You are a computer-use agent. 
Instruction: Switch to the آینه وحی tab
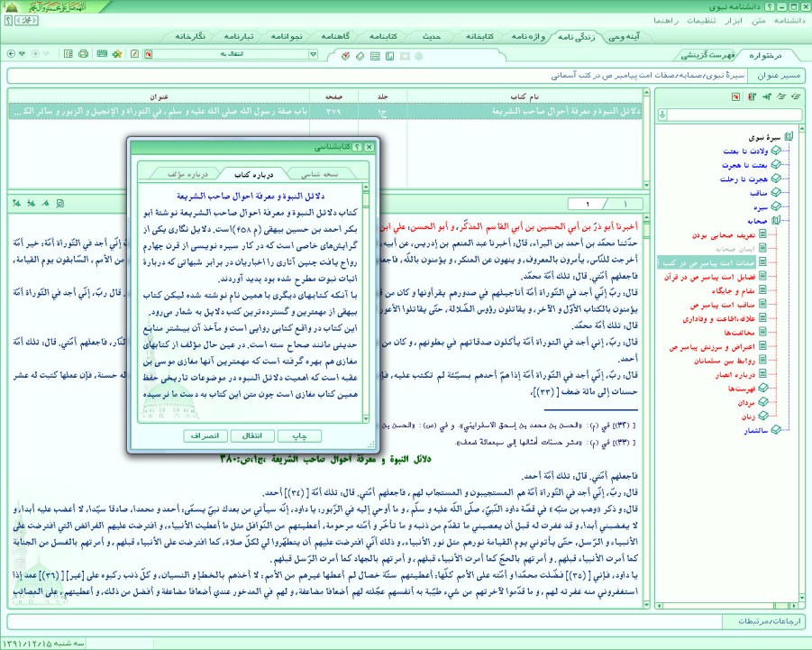624,37
